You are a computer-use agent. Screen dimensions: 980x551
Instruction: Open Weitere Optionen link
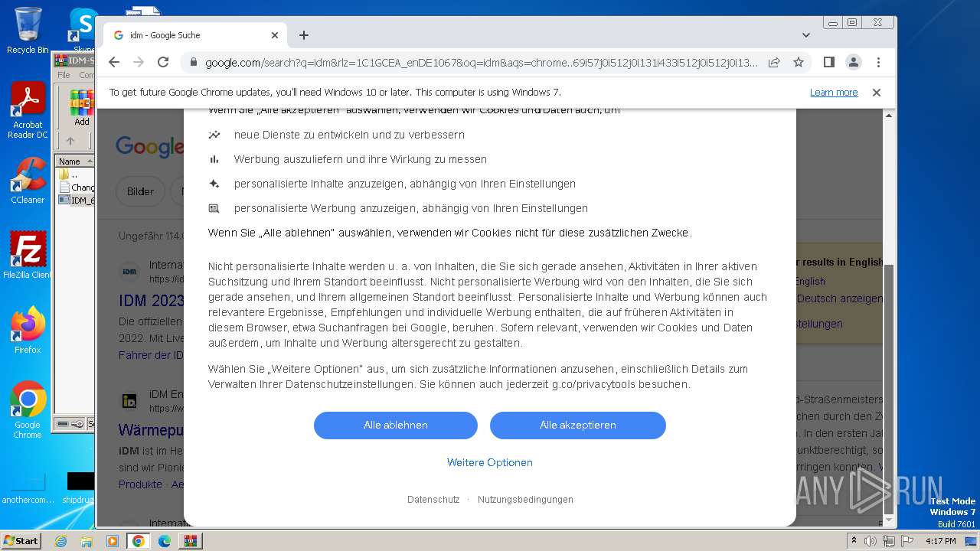point(490,462)
